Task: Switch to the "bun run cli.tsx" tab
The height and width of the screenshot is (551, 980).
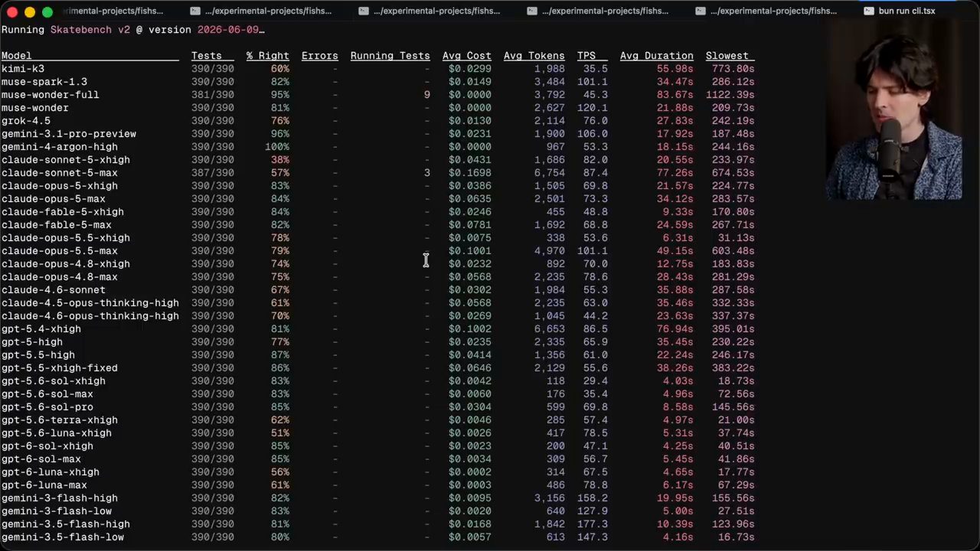Action: pos(906,11)
